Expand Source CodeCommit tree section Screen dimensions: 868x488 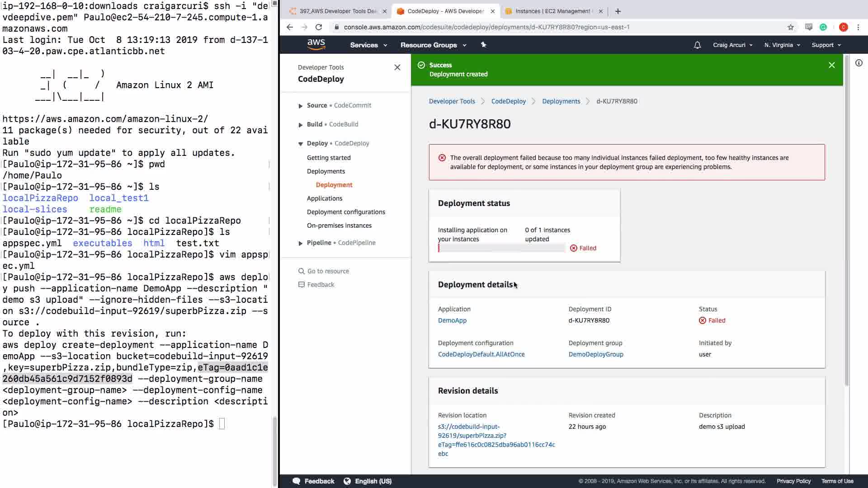301,106
